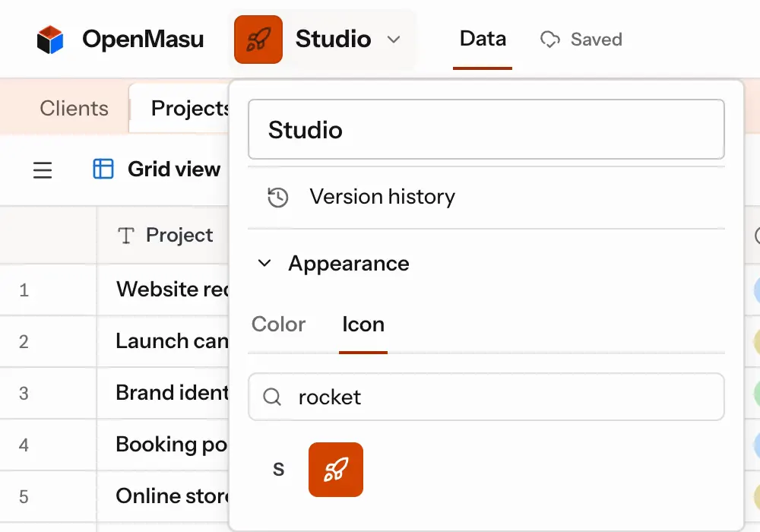Select row number 4

(x=24, y=445)
